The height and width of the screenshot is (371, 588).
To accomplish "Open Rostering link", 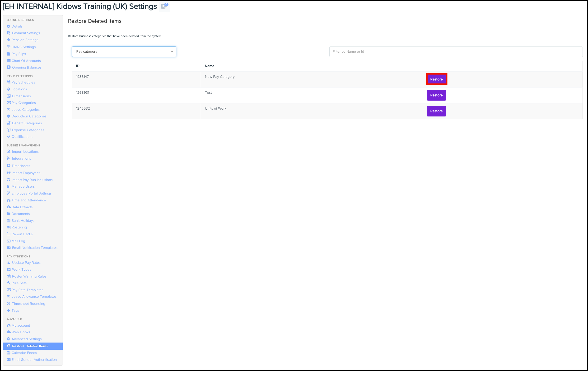I will pyautogui.click(x=19, y=227).
